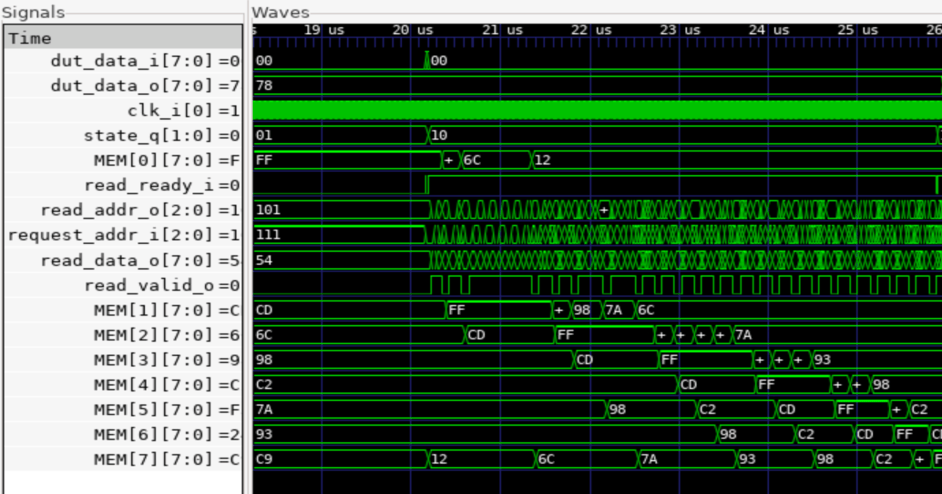The width and height of the screenshot is (942, 494).
Task: Select the read_valid_o signal
Action: (x=160, y=285)
